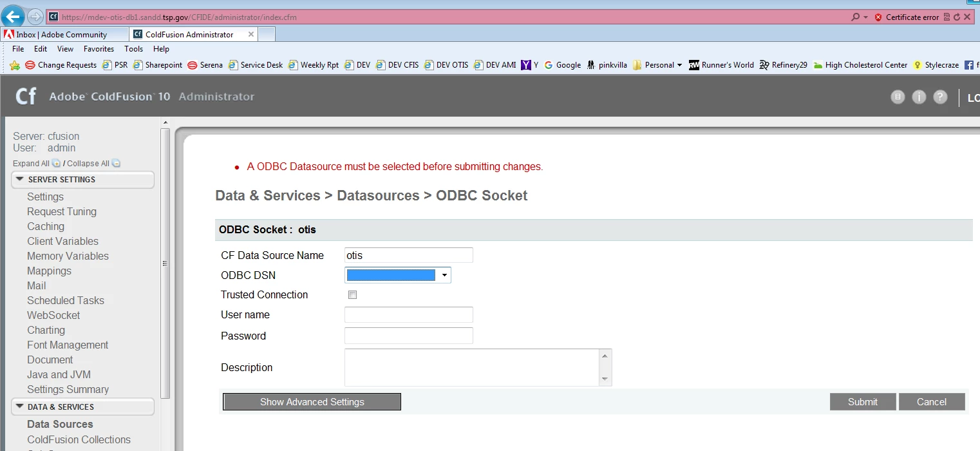The height and width of the screenshot is (451, 980).
Task: Open the DEV favorite link
Action: pos(357,65)
